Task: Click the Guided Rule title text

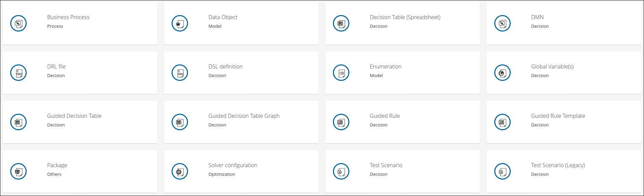Action: 385,116
